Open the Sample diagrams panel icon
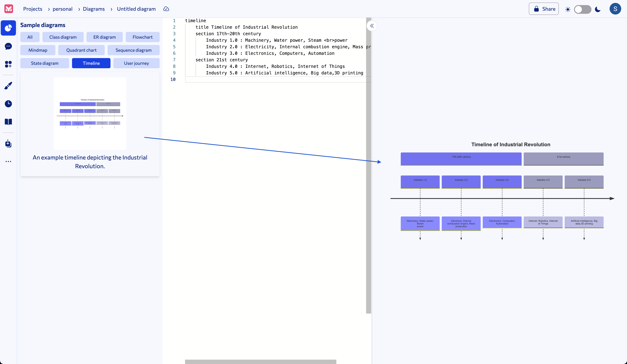 click(8, 28)
